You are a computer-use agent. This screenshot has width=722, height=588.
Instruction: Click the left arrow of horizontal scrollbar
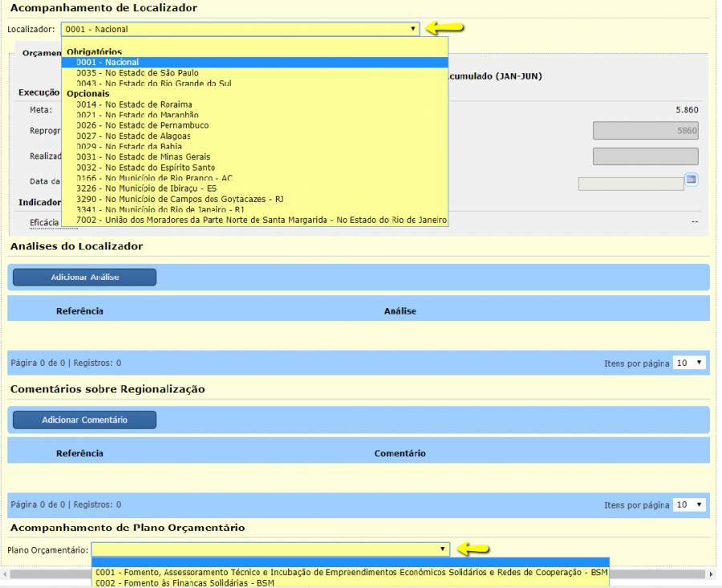point(5,574)
